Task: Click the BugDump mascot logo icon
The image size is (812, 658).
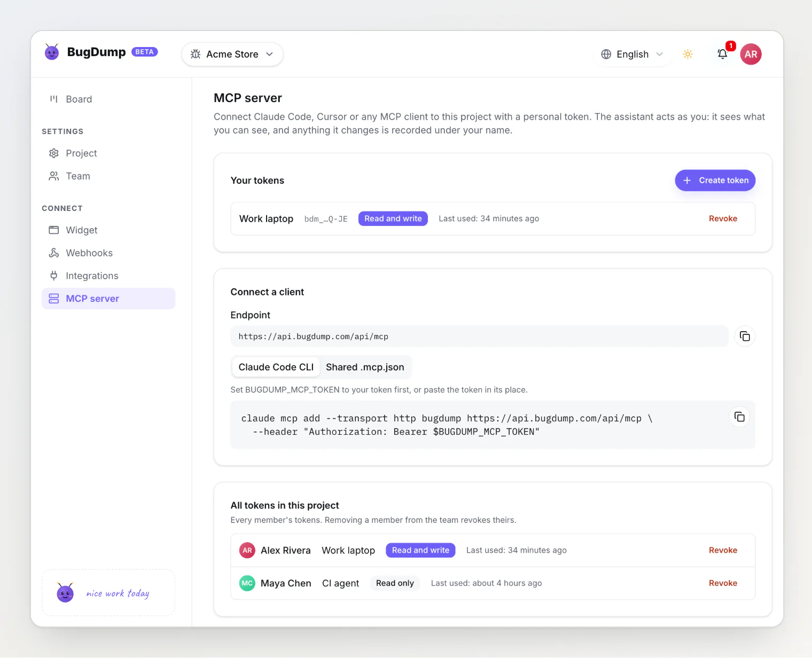Action: 52,52
